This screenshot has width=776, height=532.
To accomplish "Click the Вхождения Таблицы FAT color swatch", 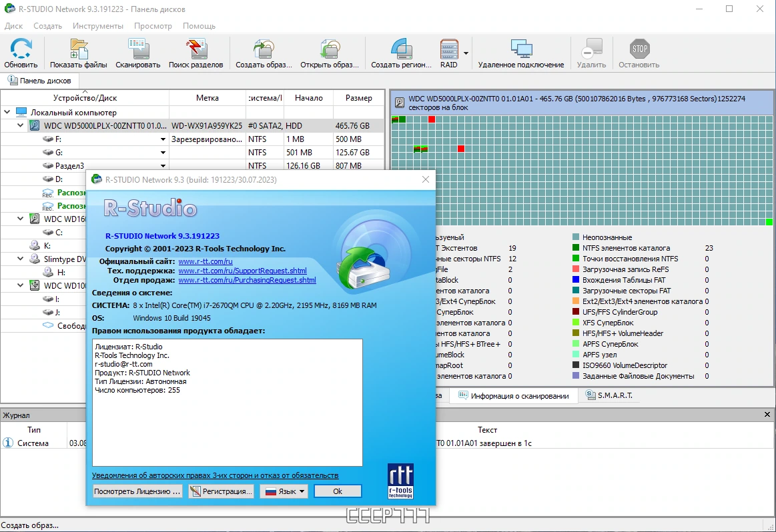I will pyautogui.click(x=576, y=280).
